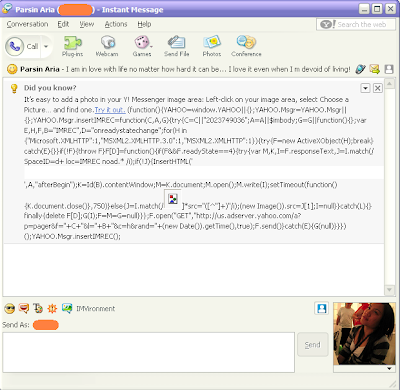
Task: Open the Games toolbar icon
Action: tap(142, 46)
